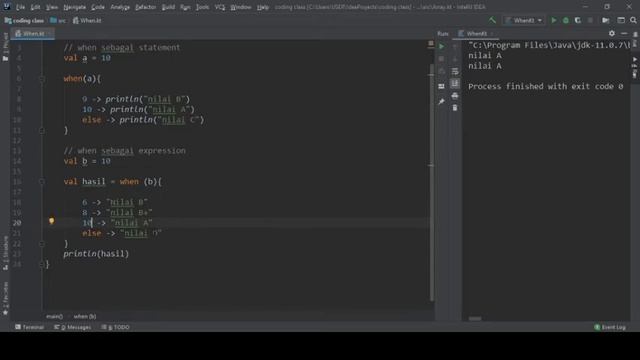
Task: Open the Build menu
Action: click(x=168, y=7)
